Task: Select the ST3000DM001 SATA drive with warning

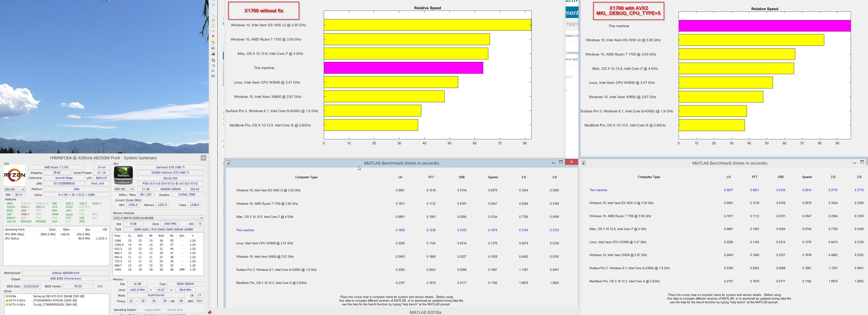Action: tap(55, 300)
